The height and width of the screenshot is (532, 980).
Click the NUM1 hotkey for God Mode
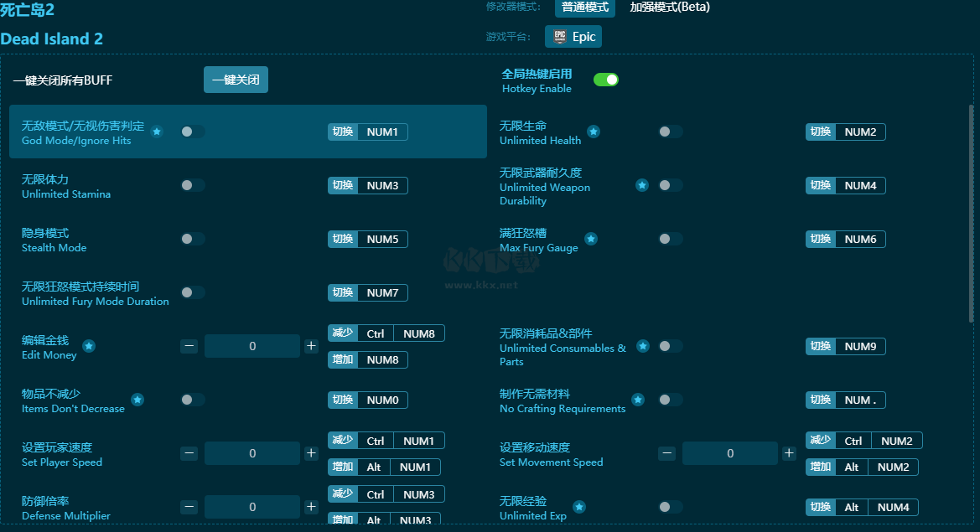tap(367, 132)
